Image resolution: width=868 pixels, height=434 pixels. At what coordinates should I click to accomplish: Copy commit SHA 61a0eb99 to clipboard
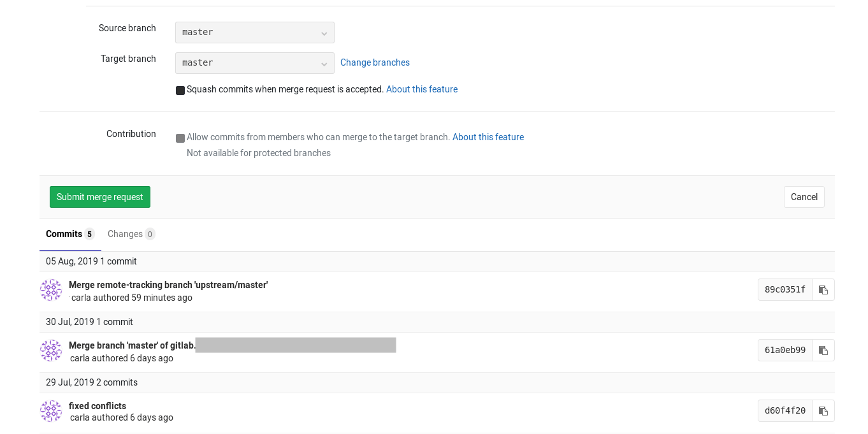click(823, 351)
